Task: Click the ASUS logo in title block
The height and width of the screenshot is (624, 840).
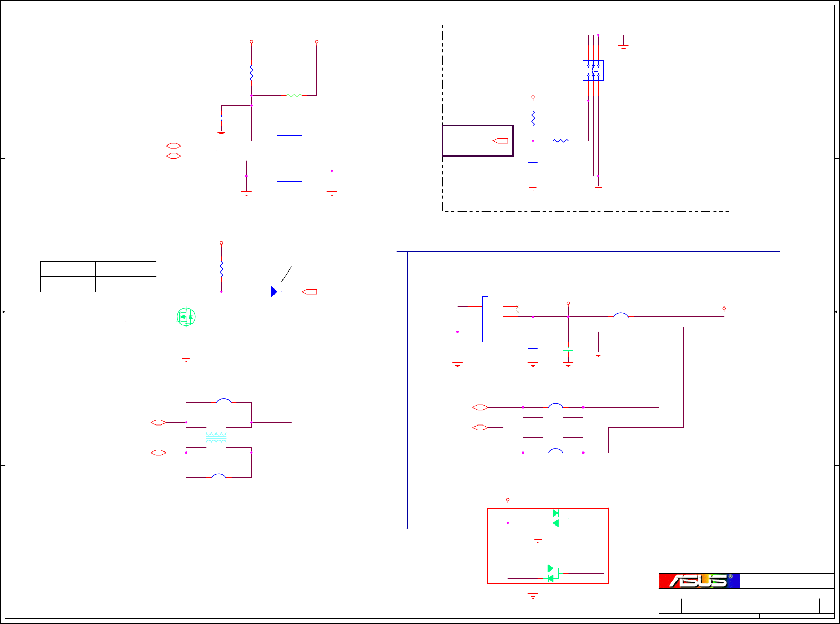Action: click(x=699, y=581)
